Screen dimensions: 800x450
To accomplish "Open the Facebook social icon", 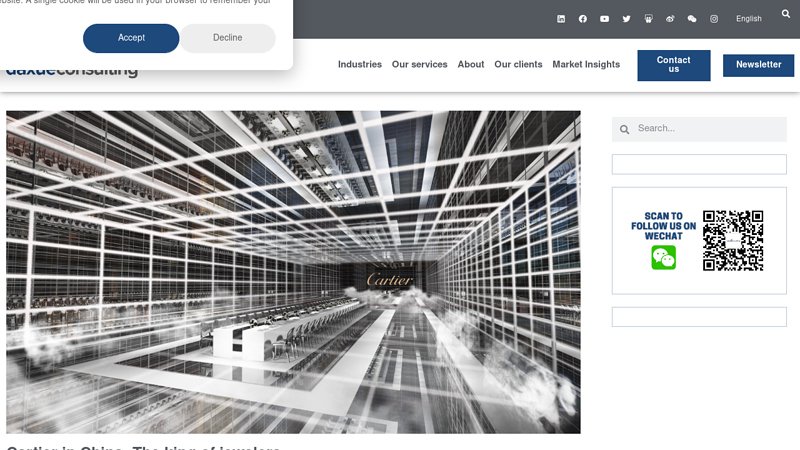I will pos(583,19).
